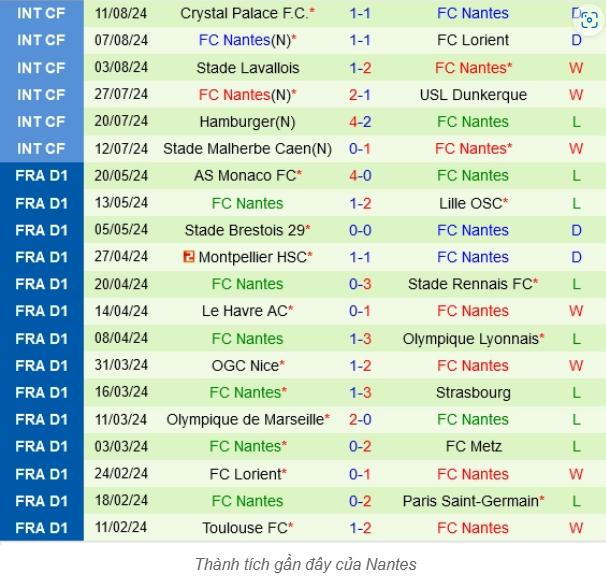606x582 pixels.
Task: Open Crystal Palace F.C. team link
Action: (x=244, y=14)
